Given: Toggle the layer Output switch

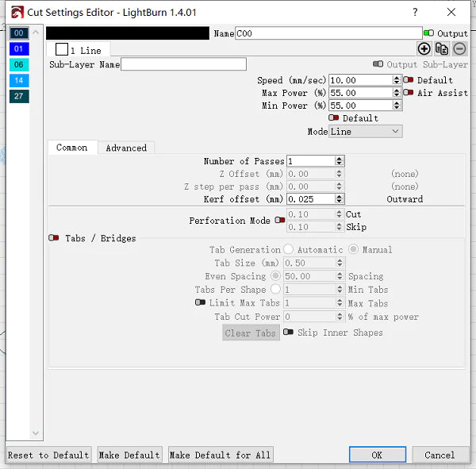Looking at the screenshot, I should pos(428,33).
